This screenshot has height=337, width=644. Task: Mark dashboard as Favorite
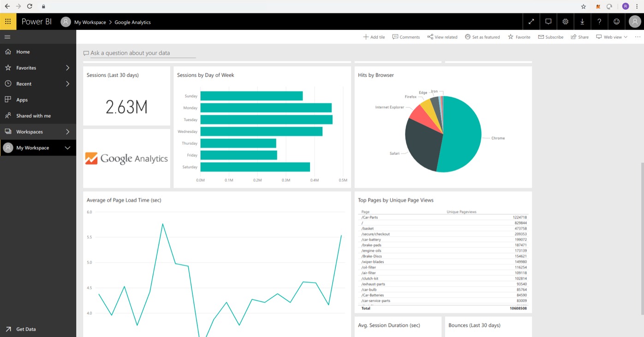519,37
